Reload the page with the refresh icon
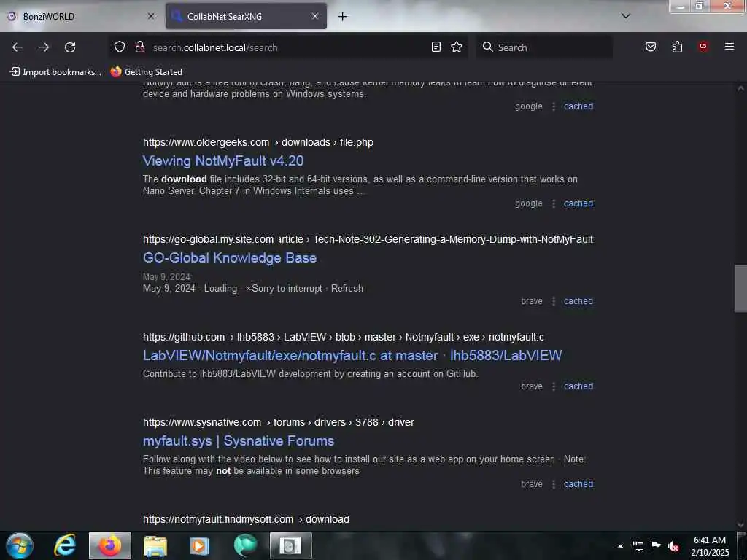Screen dimensions: 747x560 (70, 47)
